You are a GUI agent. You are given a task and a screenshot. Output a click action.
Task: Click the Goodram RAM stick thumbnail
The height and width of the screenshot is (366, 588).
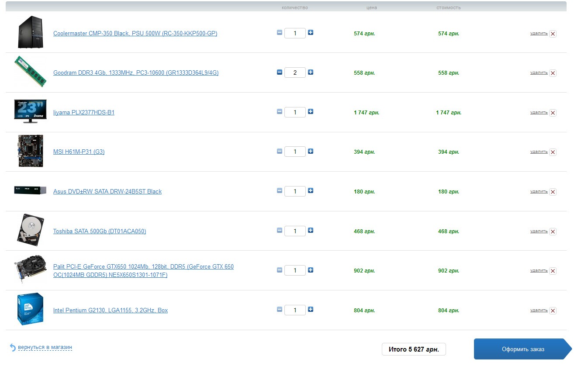pyautogui.click(x=31, y=71)
